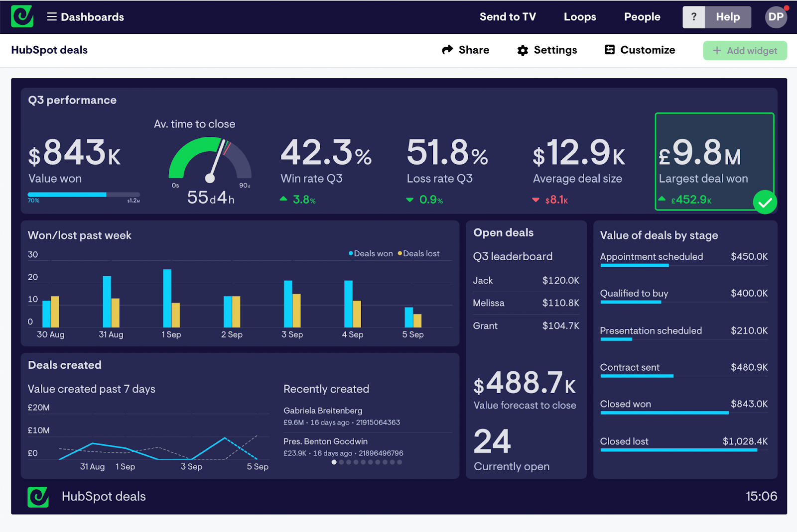Click the Closed won stage row
797x532 pixels.
point(684,406)
